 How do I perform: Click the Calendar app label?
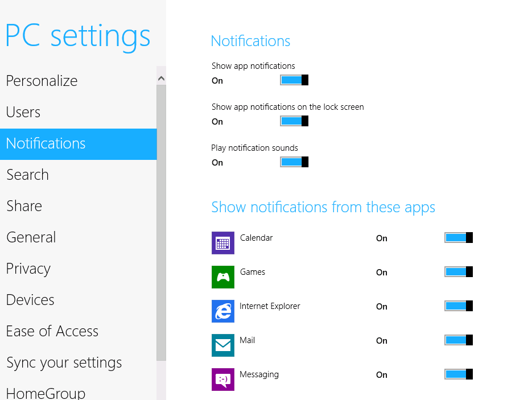coord(256,238)
